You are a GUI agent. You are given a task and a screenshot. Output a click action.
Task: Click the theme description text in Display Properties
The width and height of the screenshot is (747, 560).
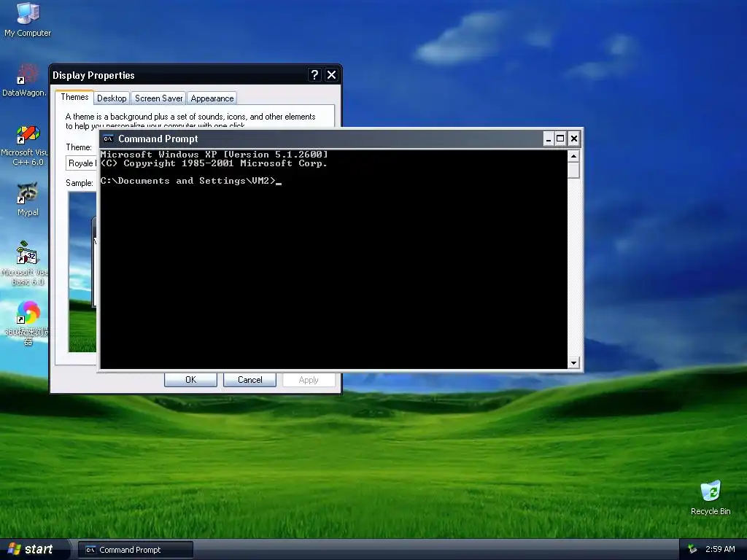tap(190, 121)
